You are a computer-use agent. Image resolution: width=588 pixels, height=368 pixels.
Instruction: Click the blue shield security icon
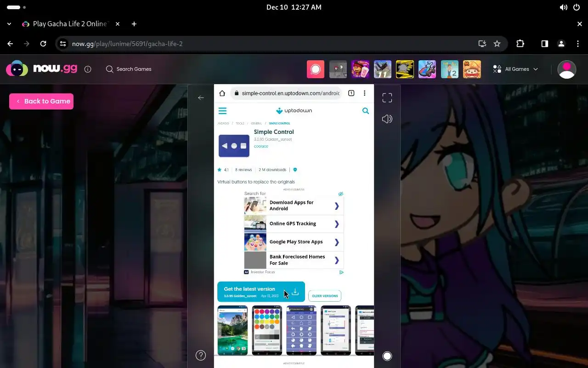295,170
